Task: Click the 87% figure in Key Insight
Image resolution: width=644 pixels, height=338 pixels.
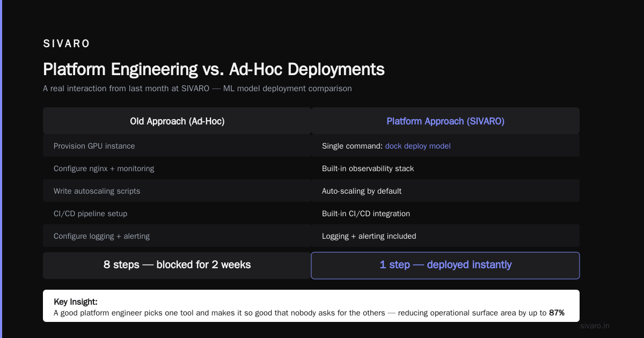Action: 557,312
